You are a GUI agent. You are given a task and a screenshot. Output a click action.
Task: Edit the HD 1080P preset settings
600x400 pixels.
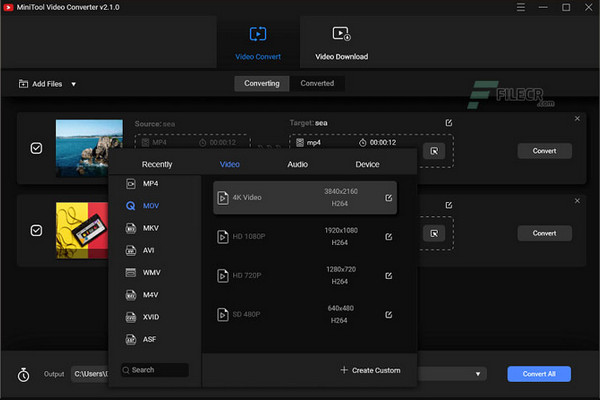pos(388,237)
